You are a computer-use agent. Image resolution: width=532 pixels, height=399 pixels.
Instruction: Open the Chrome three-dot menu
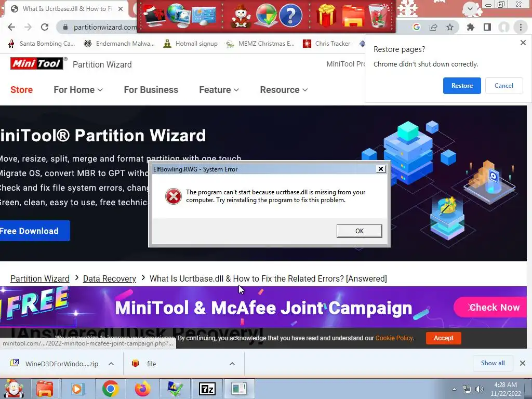tap(521, 27)
